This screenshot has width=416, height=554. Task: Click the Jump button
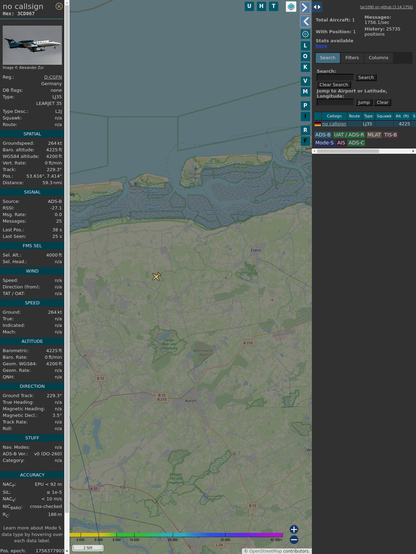pyautogui.click(x=364, y=102)
